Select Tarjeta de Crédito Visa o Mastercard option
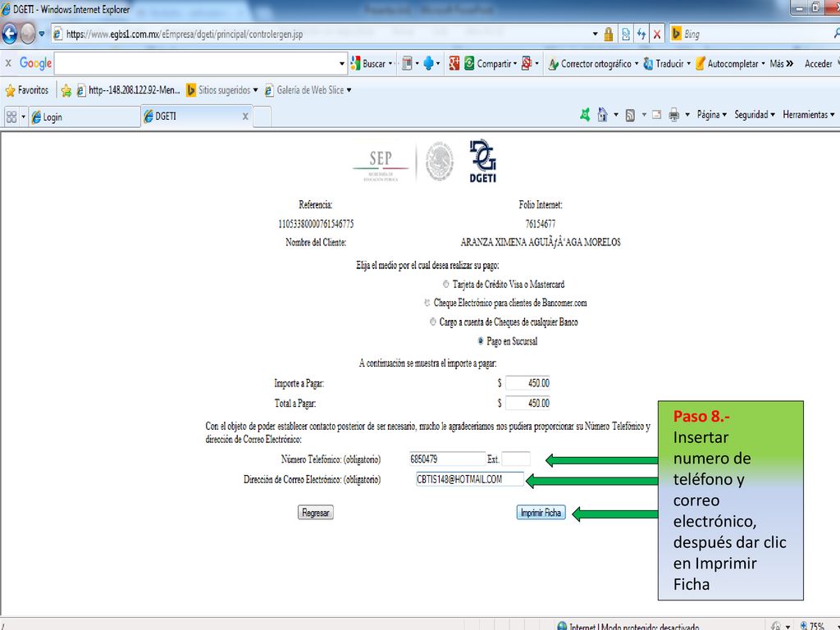Screen dimensions: 840x630 (x=445, y=284)
